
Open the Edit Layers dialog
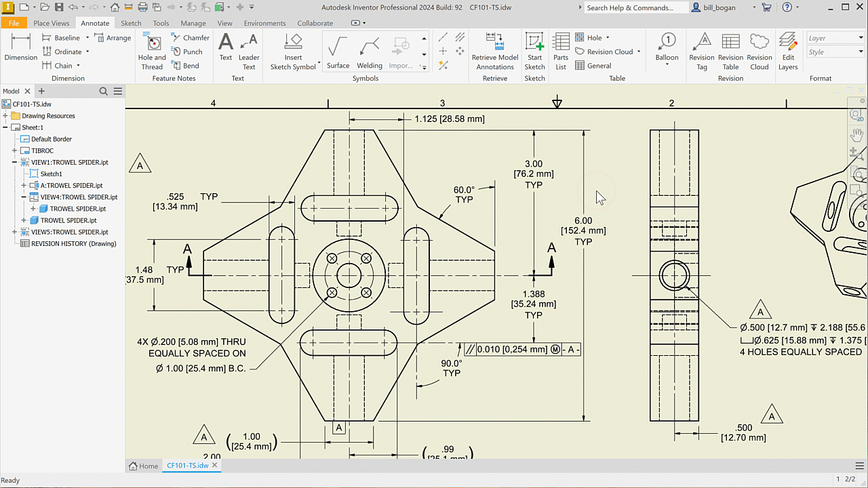coord(788,51)
